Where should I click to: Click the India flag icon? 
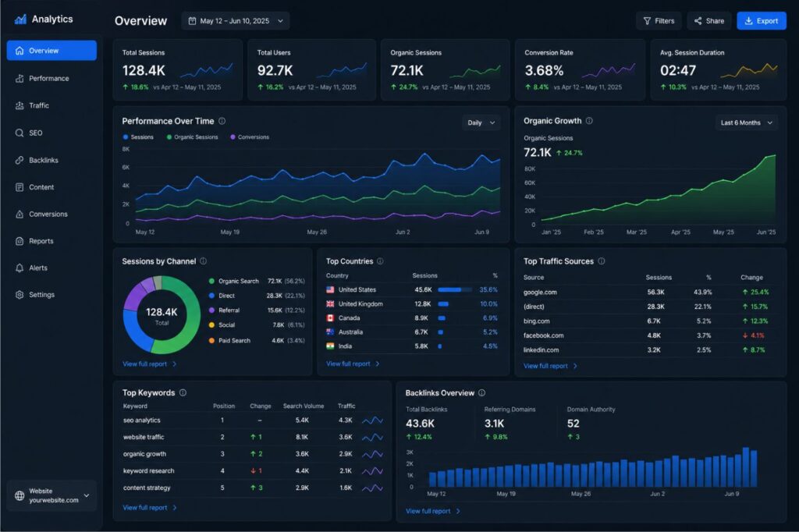pos(330,346)
